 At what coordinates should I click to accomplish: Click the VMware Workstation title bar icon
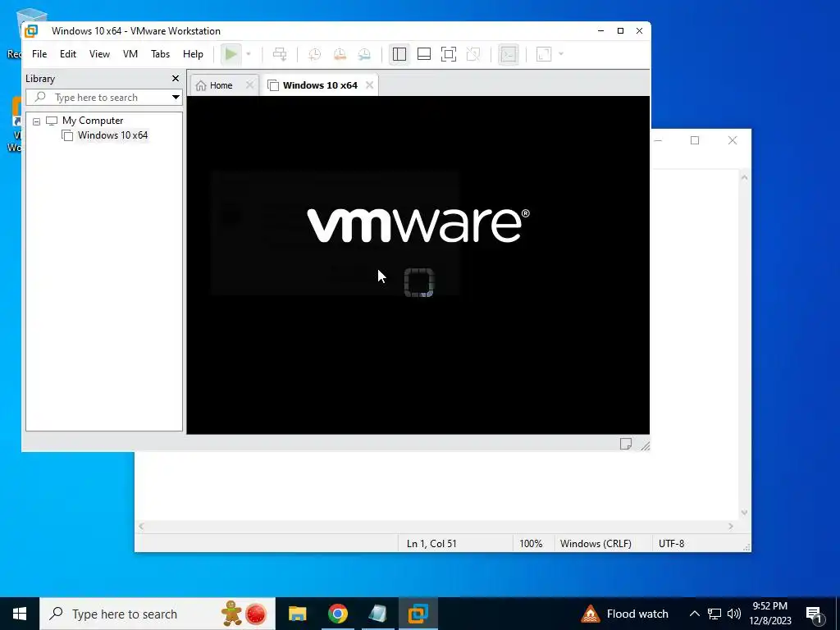point(31,31)
